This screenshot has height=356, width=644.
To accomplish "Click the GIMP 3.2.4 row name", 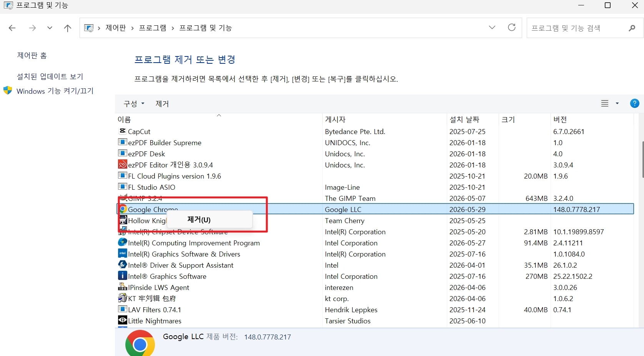I will pyautogui.click(x=145, y=198).
